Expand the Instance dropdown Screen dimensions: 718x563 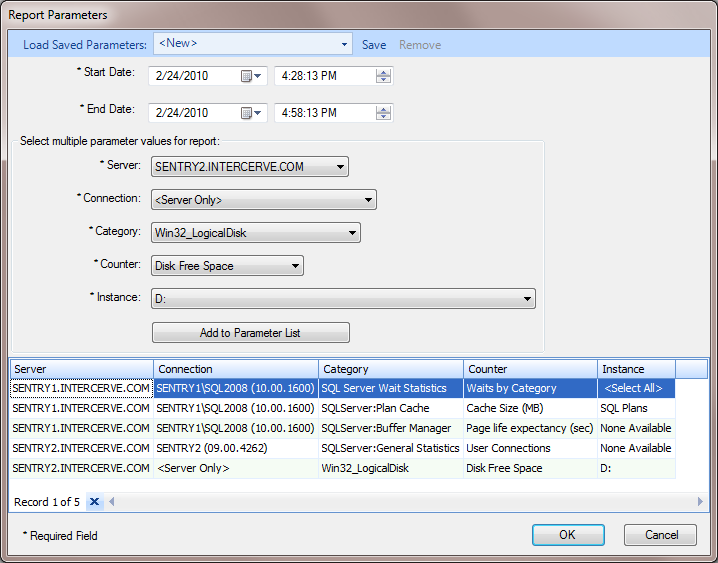(528, 299)
